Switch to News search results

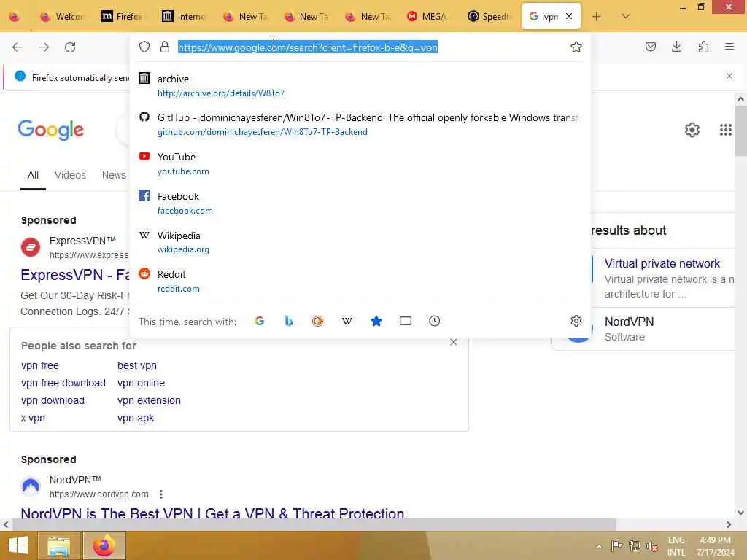[x=114, y=175]
